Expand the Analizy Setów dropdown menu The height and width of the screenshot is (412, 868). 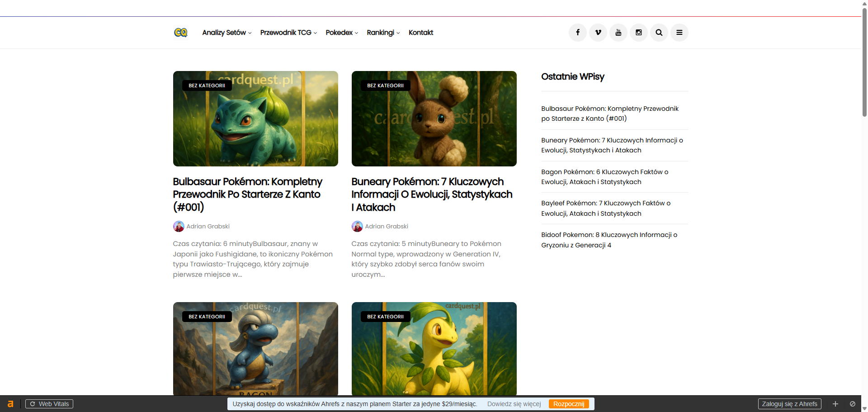pyautogui.click(x=226, y=33)
